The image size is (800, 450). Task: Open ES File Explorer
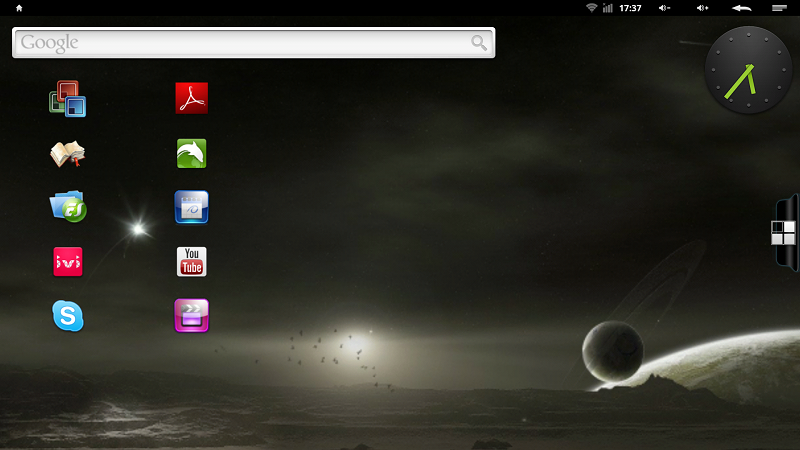pyautogui.click(x=68, y=207)
